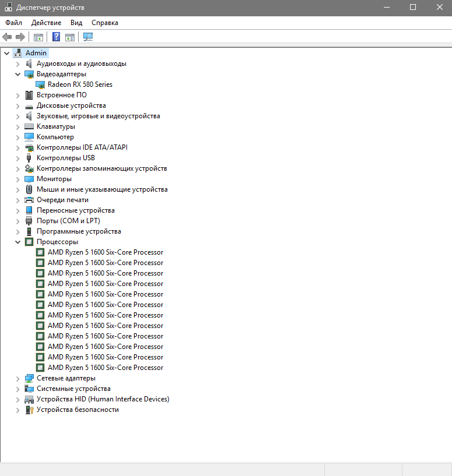Viewport: 452px width, 476px height.
Task: Click the Процессоры chip icon
Action: tap(29, 242)
